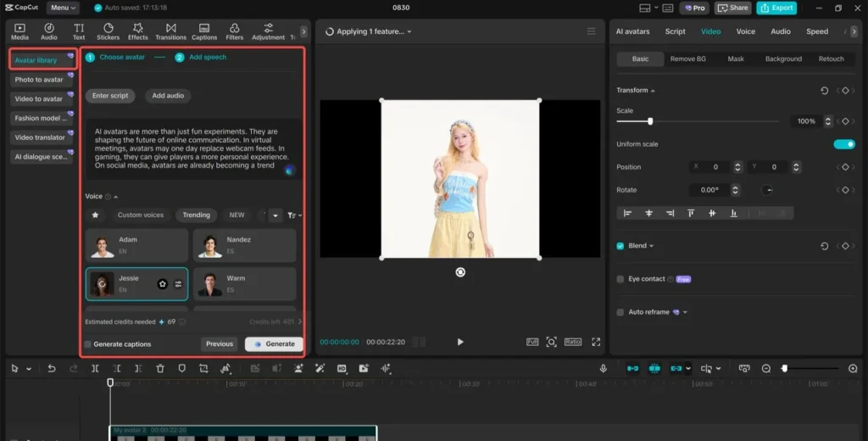Open the selection tool dropdown arrow
Screen dimensions: 868x441
tap(29, 369)
